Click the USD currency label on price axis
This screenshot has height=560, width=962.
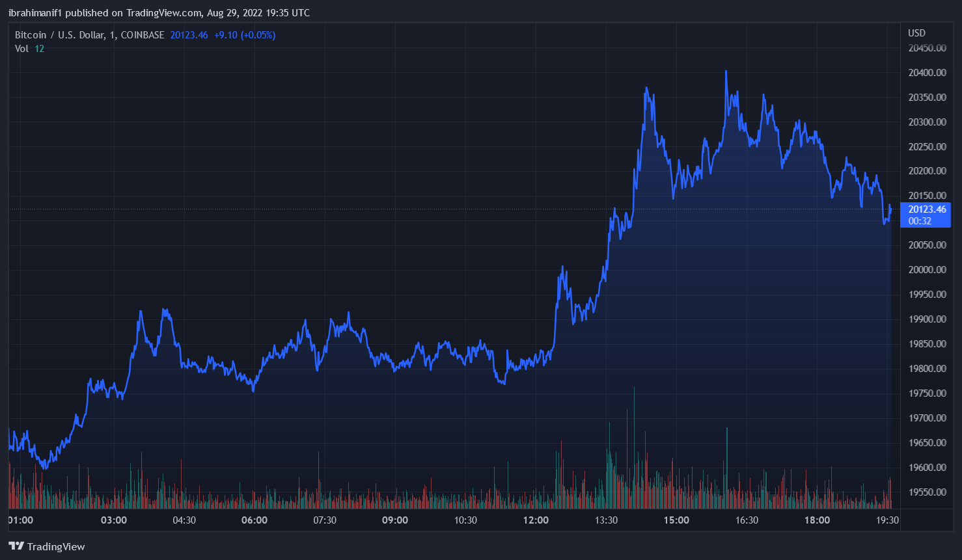(916, 33)
